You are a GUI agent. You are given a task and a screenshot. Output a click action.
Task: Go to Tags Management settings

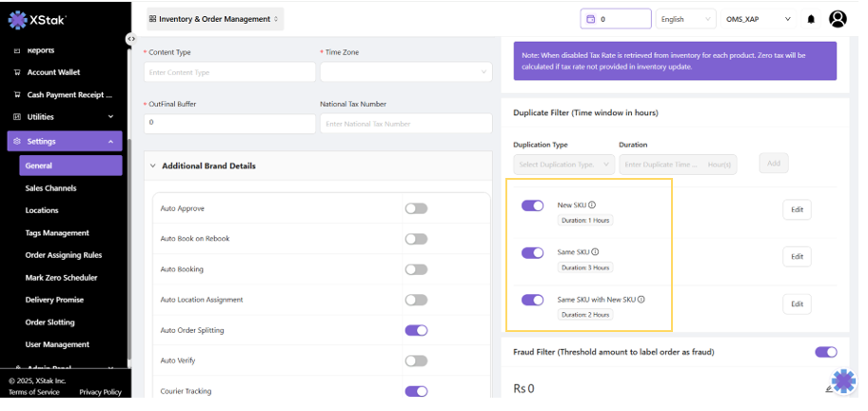[57, 233]
